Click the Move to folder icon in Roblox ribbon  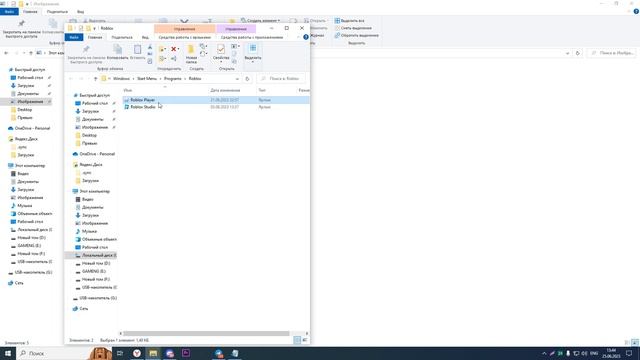162,49
